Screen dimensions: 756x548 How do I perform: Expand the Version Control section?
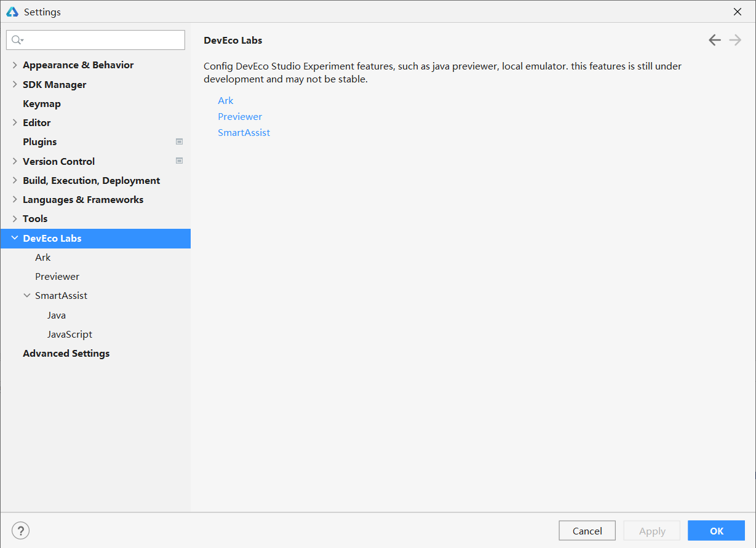coord(15,161)
